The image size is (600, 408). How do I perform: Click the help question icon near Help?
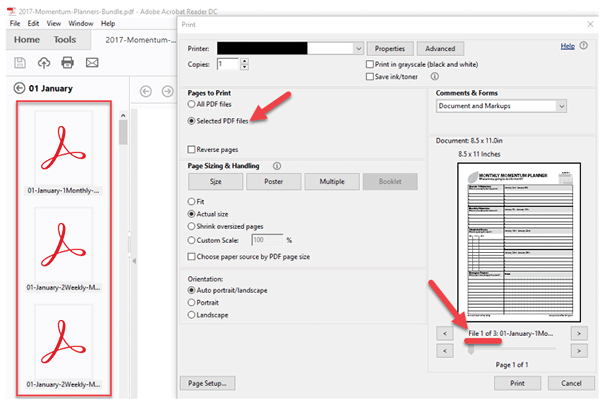tap(584, 46)
